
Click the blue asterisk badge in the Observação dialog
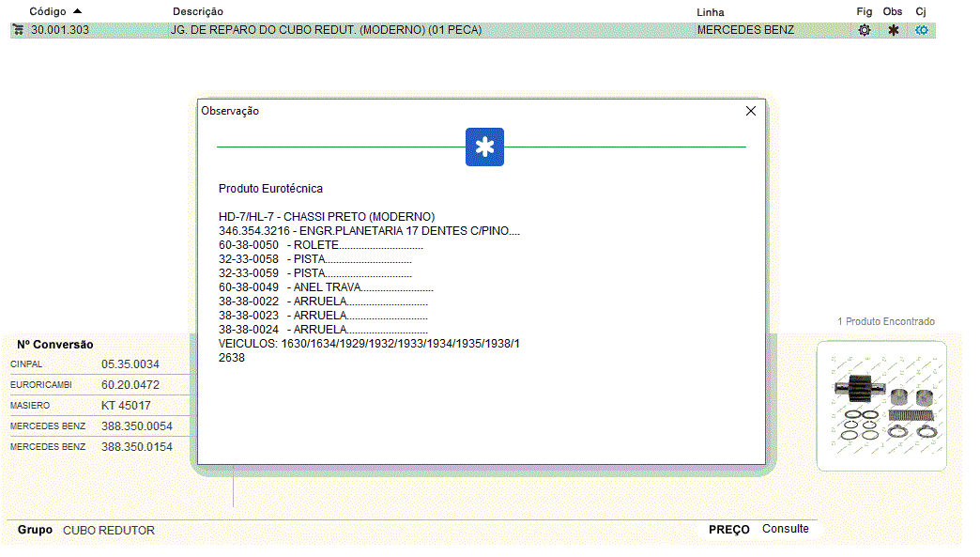pos(484,147)
